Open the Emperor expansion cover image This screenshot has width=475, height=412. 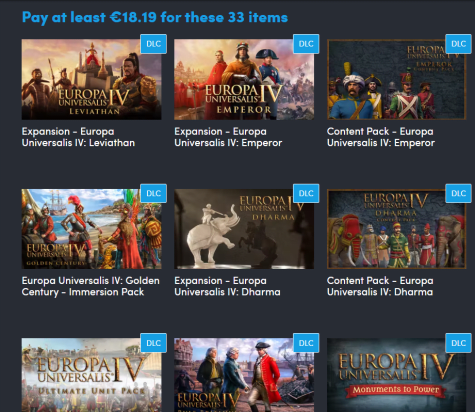[x=244, y=79]
